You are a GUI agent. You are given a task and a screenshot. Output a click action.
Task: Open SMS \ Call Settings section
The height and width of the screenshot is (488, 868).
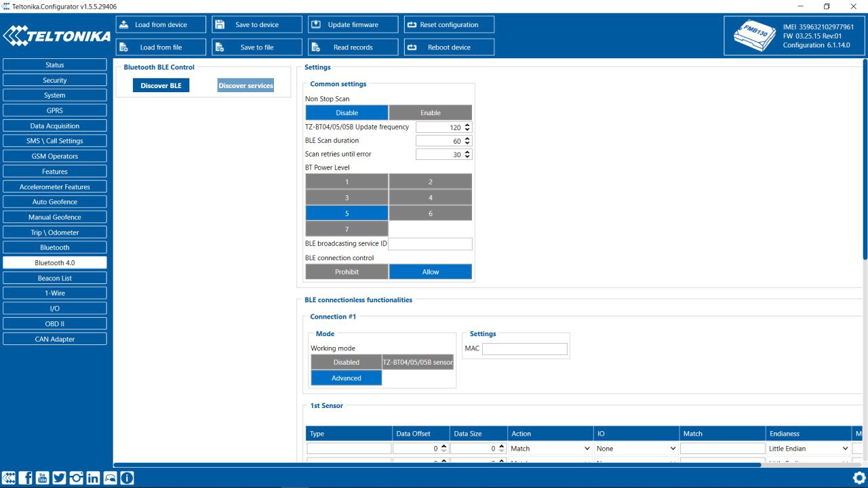coord(55,141)
